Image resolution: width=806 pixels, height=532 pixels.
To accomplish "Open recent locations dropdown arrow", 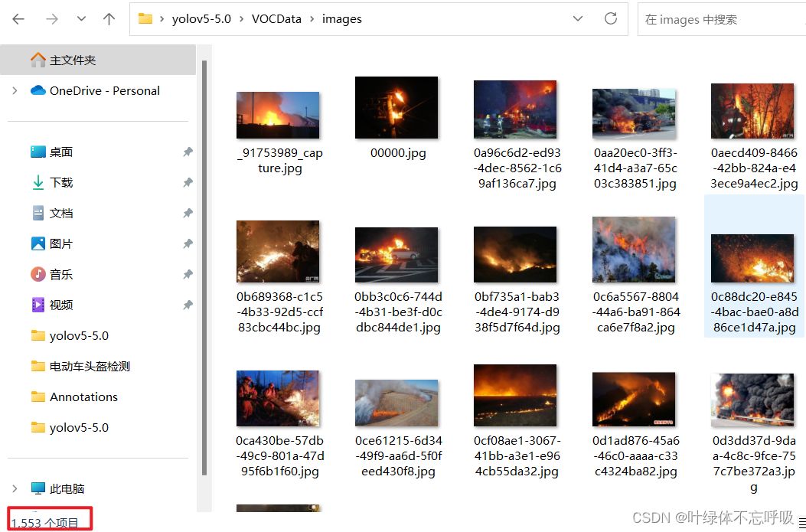I will coord(81,19).
